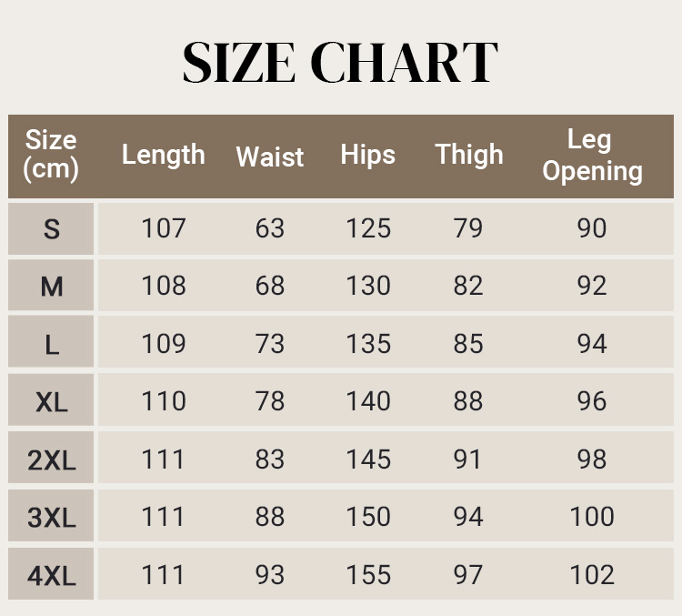The width and height of the screenshot is (682, 616).
Task: Click the S length value 107
Action: point(164,228)
